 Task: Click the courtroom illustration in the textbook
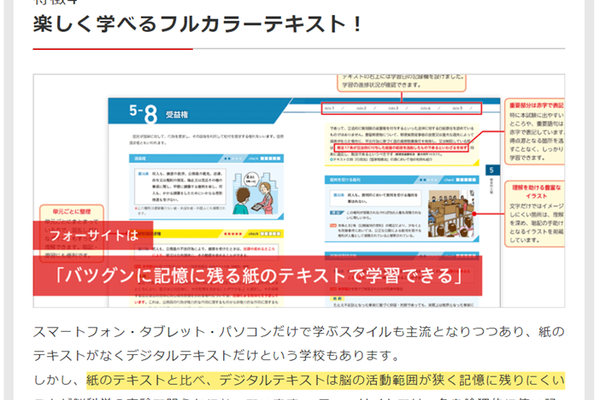452,214
